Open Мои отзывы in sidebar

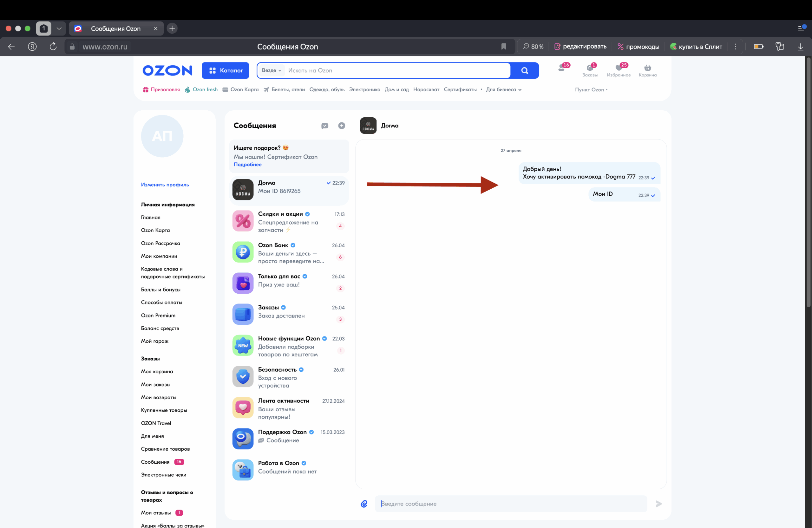pos(162,513)
